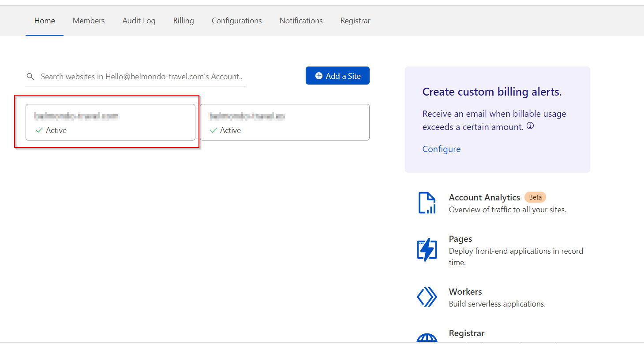Image resolution: width=644 pixels, height=344 pixels.
Task: Open the Workers heading link
Action: coord(465,292)
